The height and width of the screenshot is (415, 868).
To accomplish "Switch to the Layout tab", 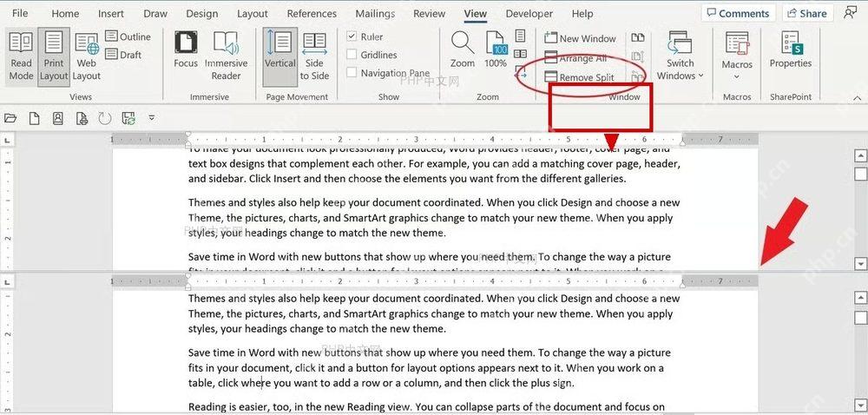I will [253, 13].
